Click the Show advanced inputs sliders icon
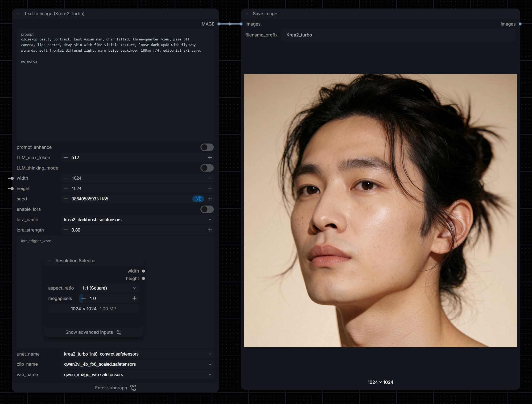532x404 pixels. click(x=119, y=332)
